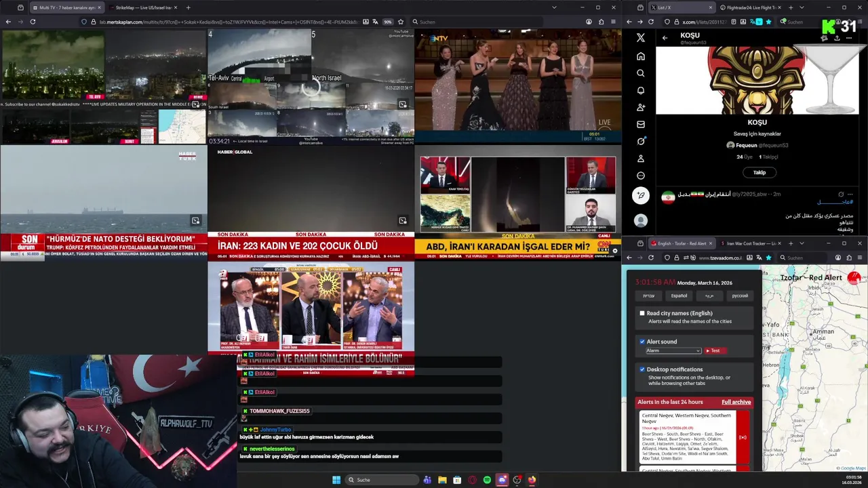Bookmark star in Multi TV window address bar
The width and height of the screenshot is (868, 488).
click(x=401, y=22)
